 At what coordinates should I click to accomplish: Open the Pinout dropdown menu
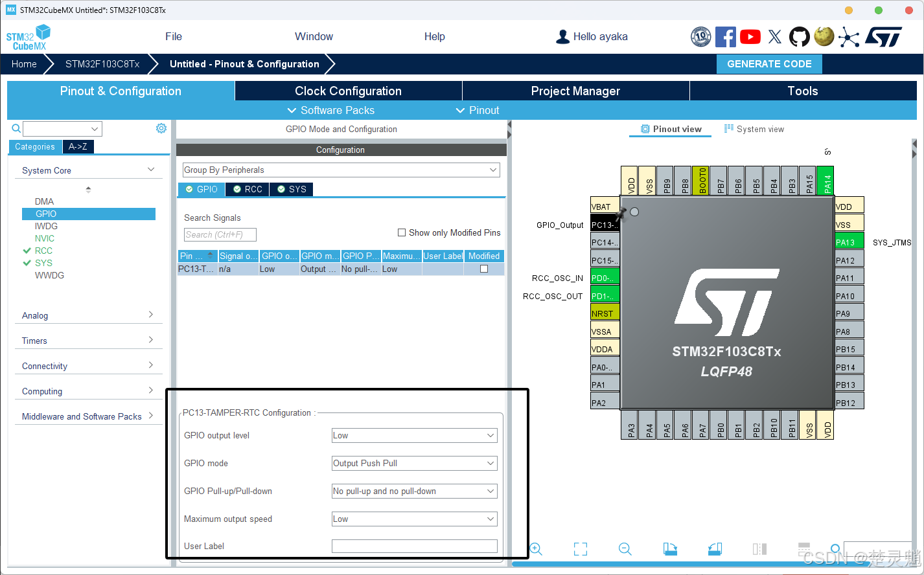click(x=478, y=110)
